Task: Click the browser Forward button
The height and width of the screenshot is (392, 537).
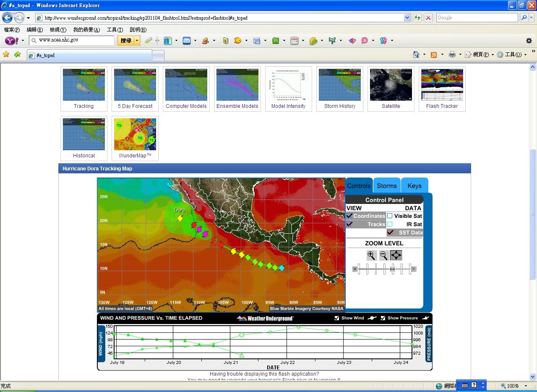Action: click(x=19, y=18)
